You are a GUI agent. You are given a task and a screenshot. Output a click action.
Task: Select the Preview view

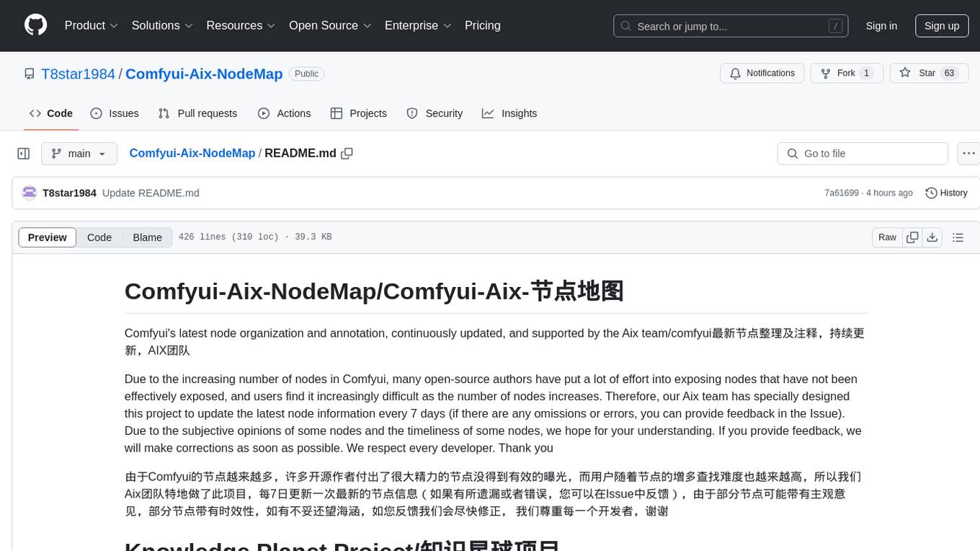pos(48,237)
